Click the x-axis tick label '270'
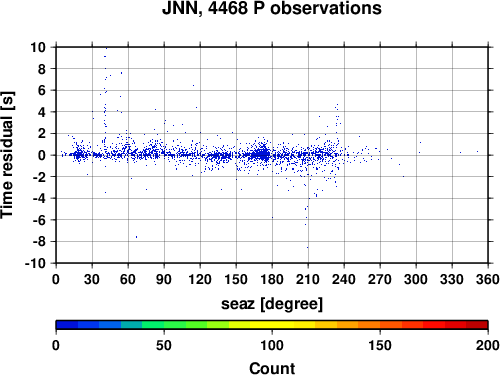 (x=380, y=279)
